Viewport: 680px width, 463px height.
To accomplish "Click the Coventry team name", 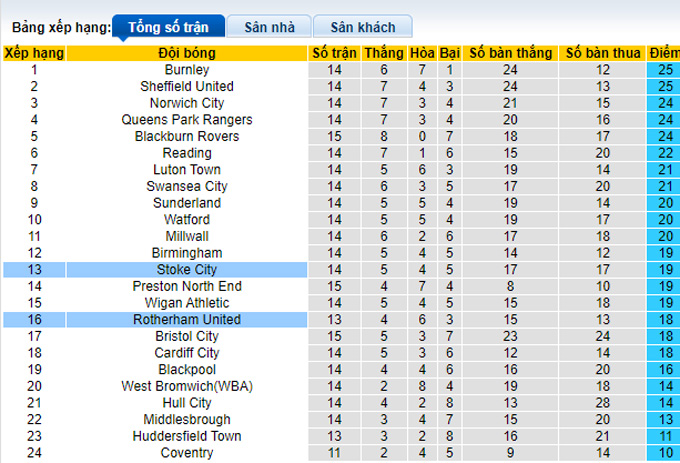I will 187,453.
